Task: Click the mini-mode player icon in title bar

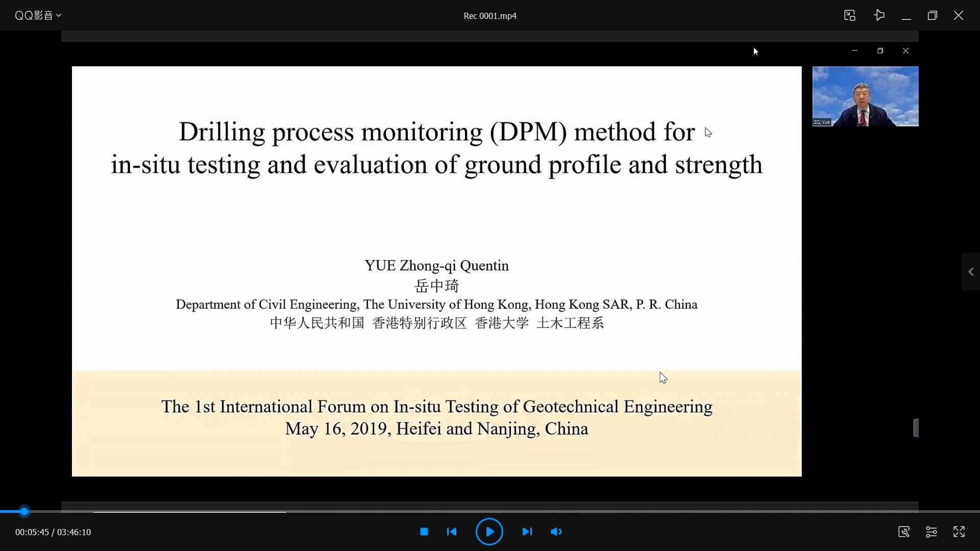Action: coord(849,15)
